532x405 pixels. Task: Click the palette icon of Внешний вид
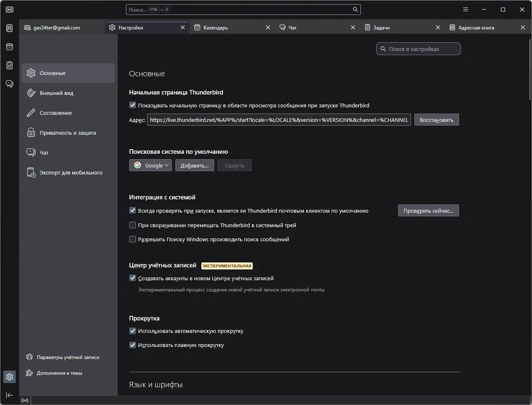click(31, 93)
